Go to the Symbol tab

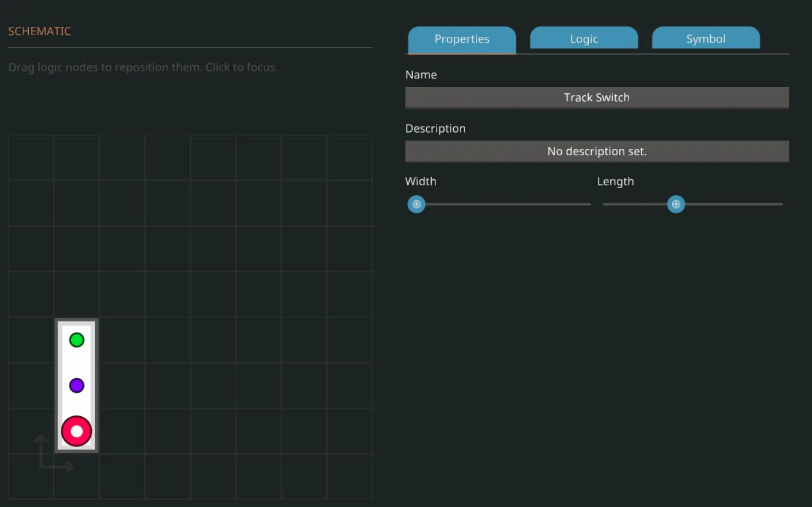(705, 39)
